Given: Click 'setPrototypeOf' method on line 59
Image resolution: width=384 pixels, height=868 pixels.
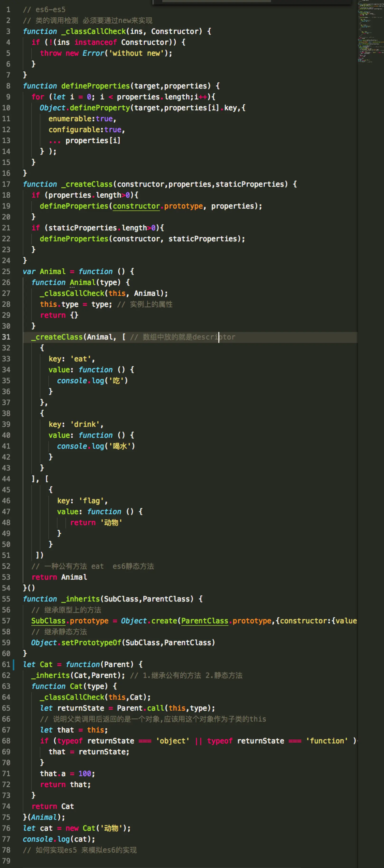Looking at the screenshot, I should (x=91, y=643).
